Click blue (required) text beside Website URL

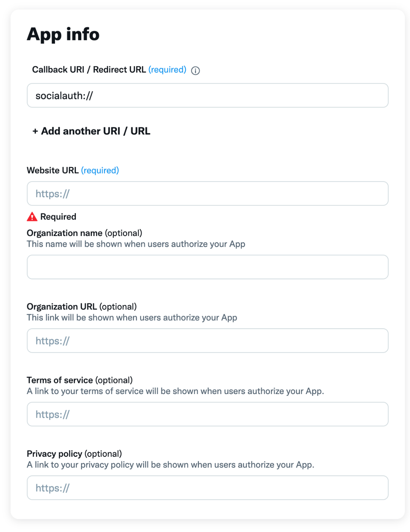tap(100, 171)
